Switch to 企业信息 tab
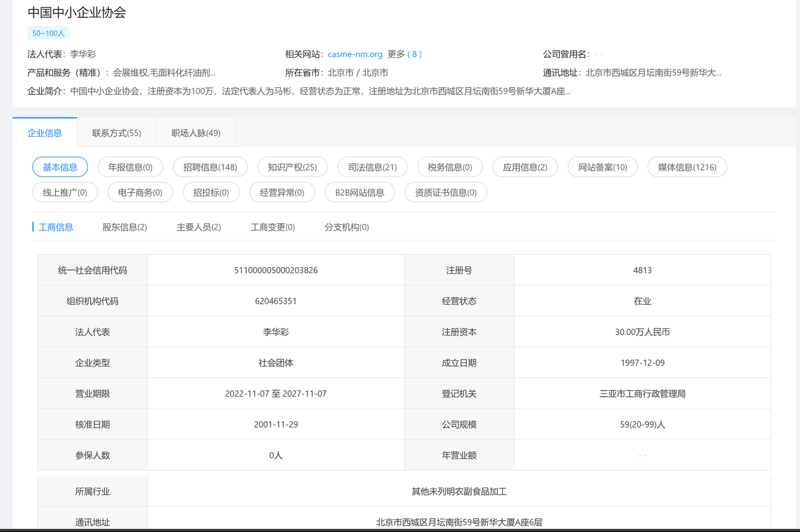 (45, 133)
